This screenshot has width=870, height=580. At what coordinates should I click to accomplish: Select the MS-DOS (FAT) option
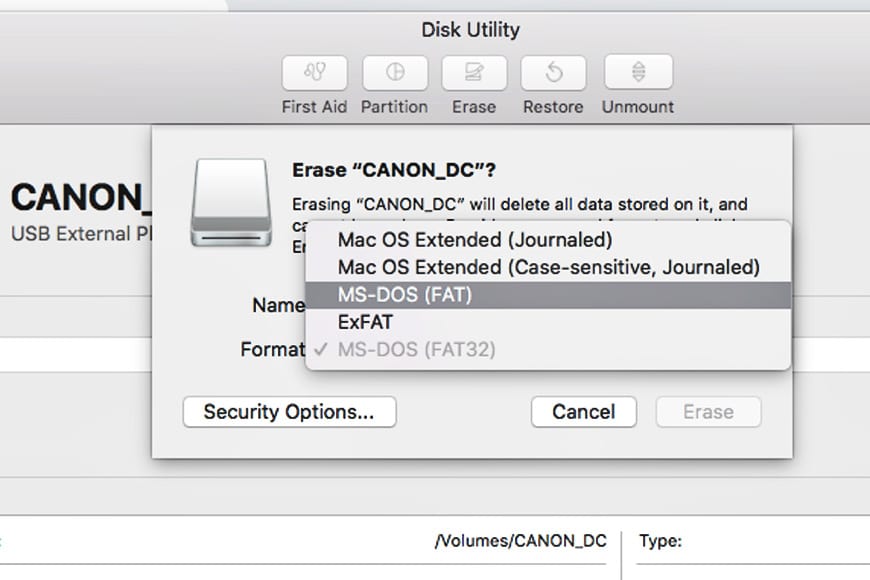point(405,295)
